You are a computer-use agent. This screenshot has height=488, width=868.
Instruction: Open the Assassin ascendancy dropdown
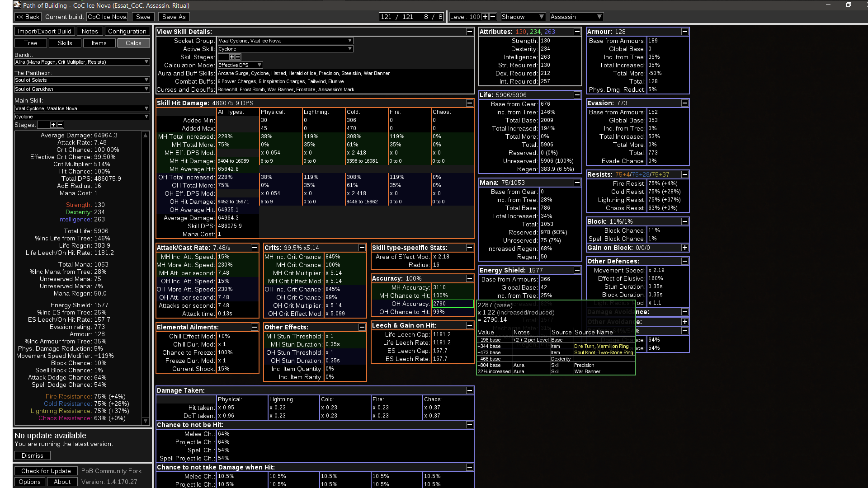pos(576,17)
